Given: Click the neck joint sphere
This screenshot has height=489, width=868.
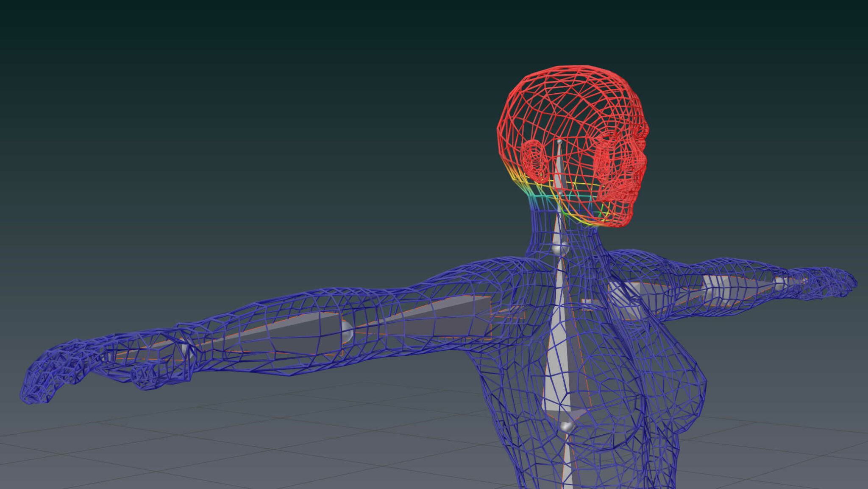Looking at the screenshot, I should coord(560,248).
